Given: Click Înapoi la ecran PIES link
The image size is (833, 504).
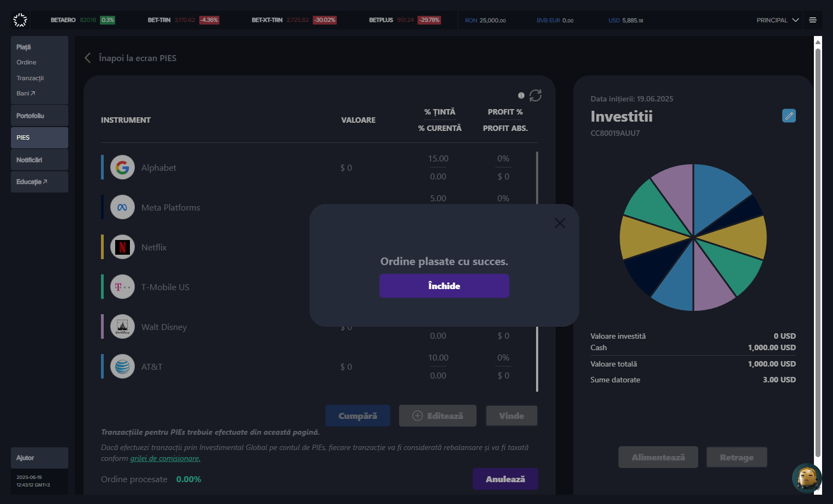Looking at the screenshot, I should [138, 58].
